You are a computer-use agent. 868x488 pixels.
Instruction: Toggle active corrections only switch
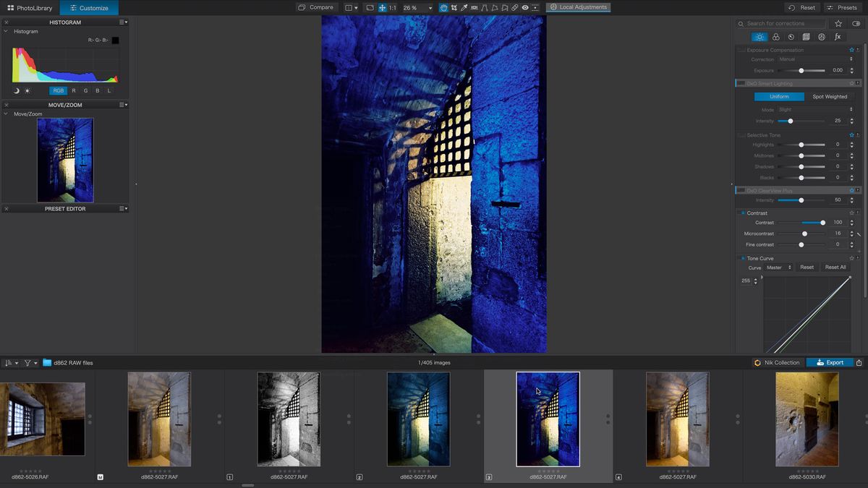pyautogui.click(x=856, y=23)
